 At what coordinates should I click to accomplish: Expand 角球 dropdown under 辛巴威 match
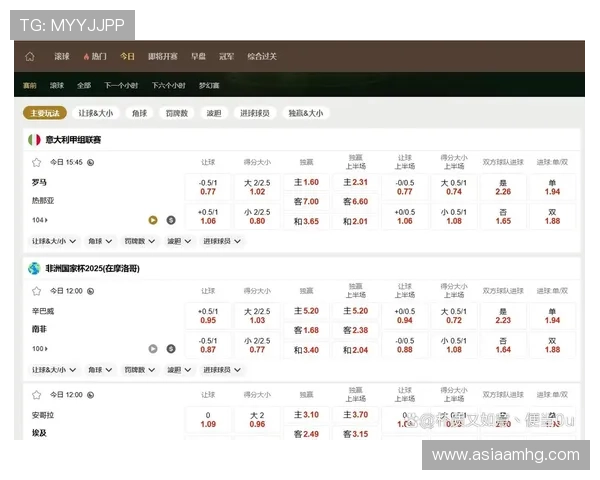pos(100,370)
